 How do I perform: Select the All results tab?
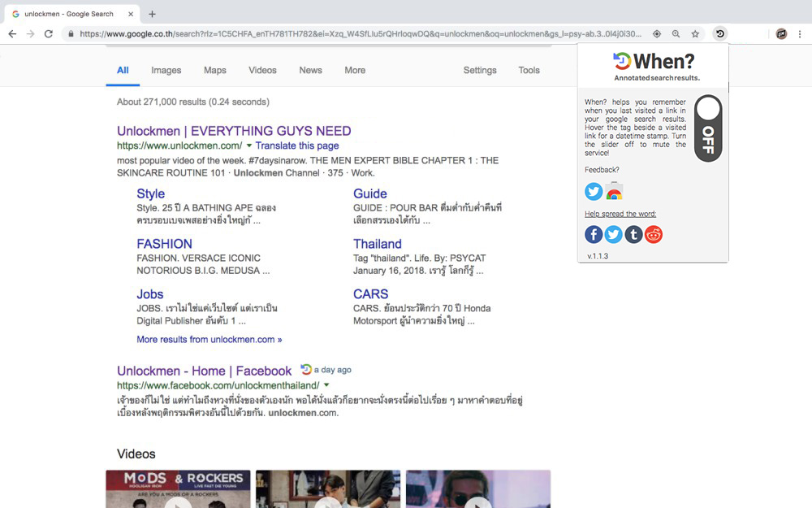pyautogui.click(x=123, y=70)
